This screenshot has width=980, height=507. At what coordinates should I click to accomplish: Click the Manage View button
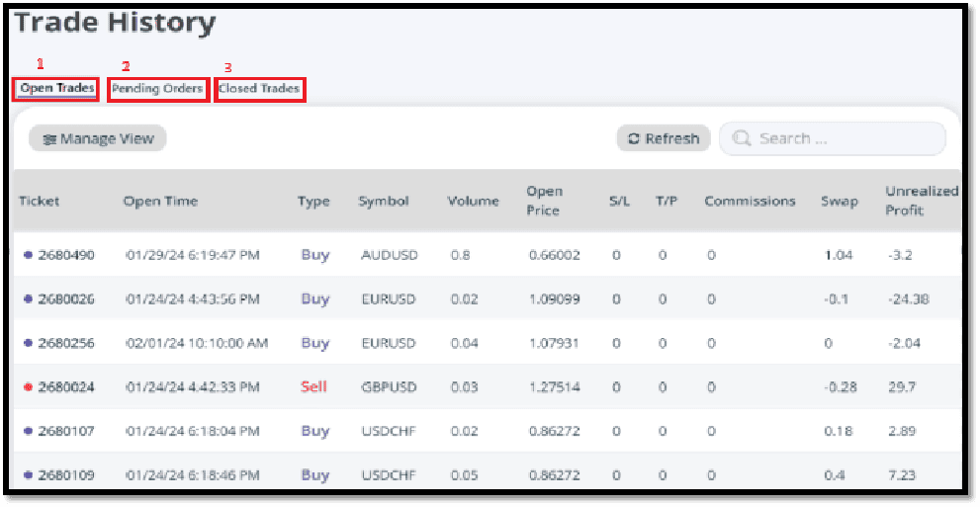(x=98, y=138)
